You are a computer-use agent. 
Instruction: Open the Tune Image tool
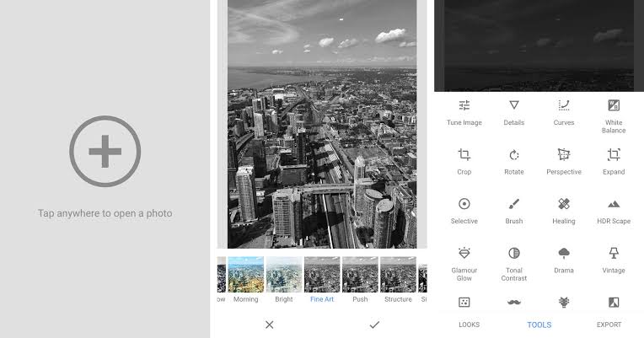pyautogui.click(x=464, y=111)
